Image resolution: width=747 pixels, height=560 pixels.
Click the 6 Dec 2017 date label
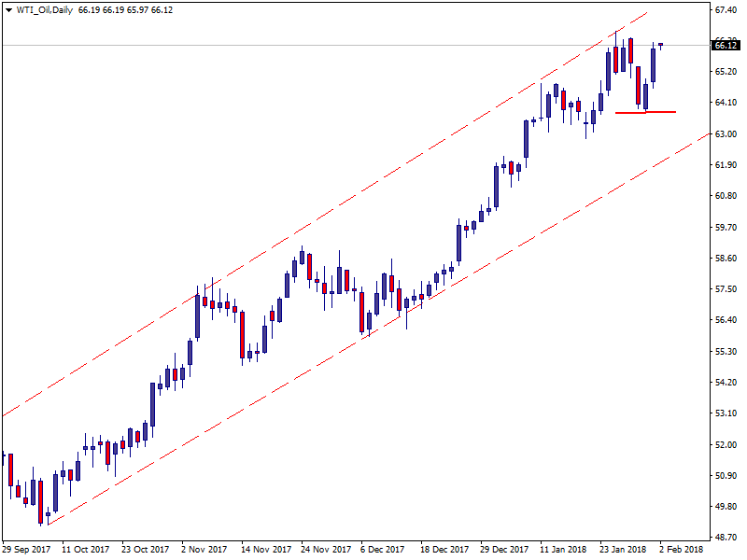[381, 550]
